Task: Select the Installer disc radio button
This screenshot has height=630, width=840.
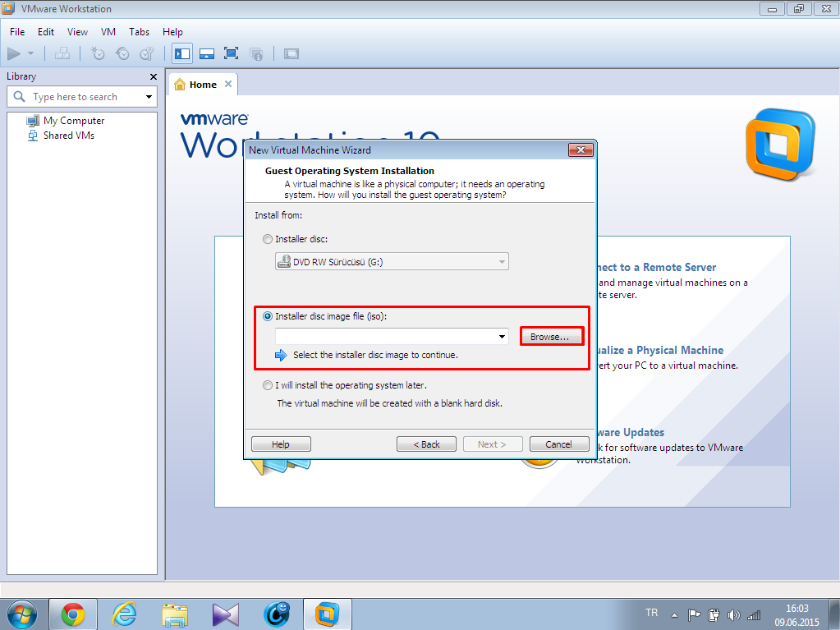Action: pos(268,239)
